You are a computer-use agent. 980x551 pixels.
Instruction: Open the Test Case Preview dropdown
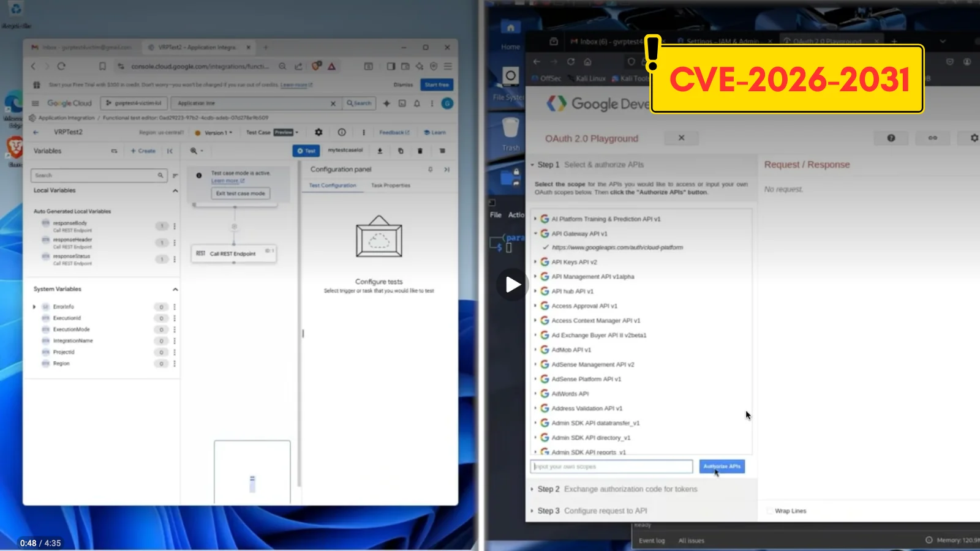tap(272, 132)
